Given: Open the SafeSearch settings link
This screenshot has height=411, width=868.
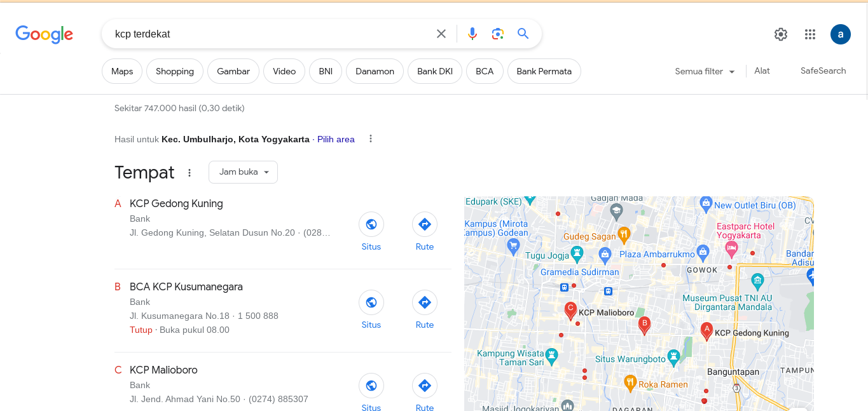Looking at the screenshot, I should pos(823,71).
